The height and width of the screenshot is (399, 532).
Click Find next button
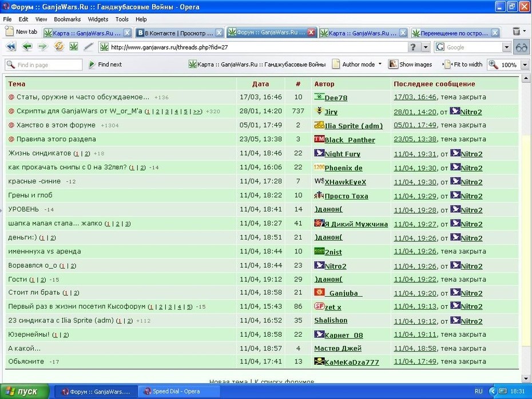point(105,65)
